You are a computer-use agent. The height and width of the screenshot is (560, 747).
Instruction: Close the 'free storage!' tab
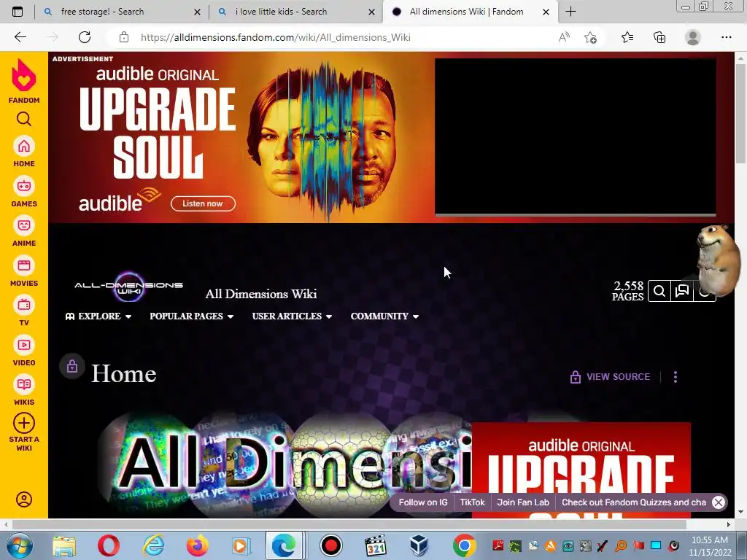[197, 12]
